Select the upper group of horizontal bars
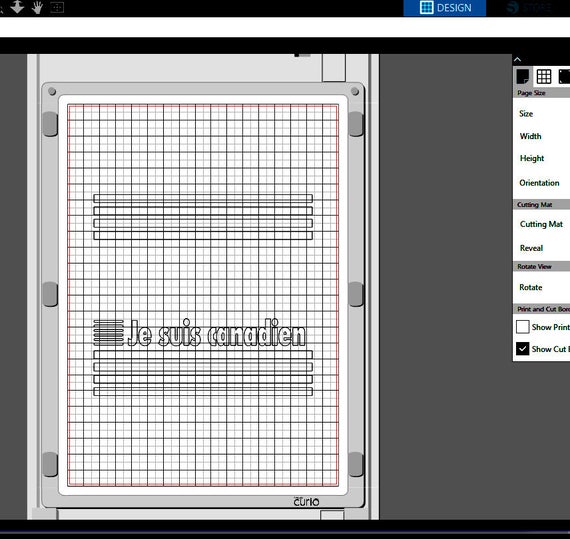Screen dimensions: 570x539 [203, 217]
